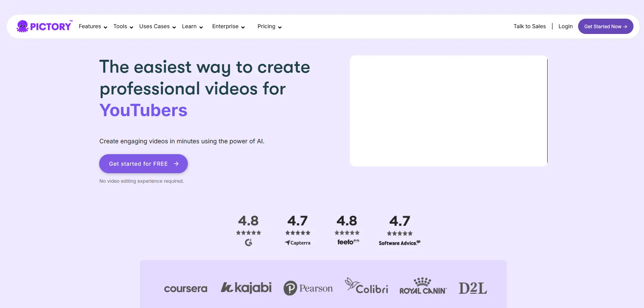Click the Capterra logo under 4.7 rating
The width and height of the screenshot is (644, 308).
click(x=298, y=243)
